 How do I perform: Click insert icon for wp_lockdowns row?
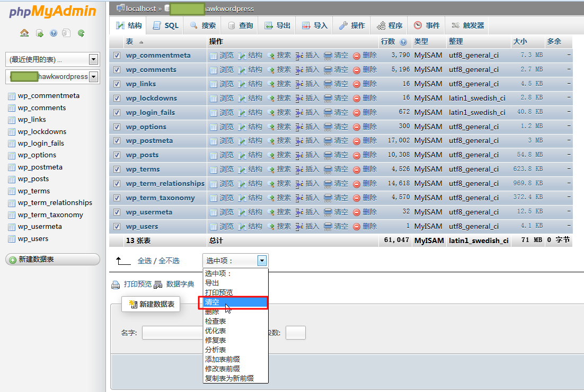(x=299, y=99)
